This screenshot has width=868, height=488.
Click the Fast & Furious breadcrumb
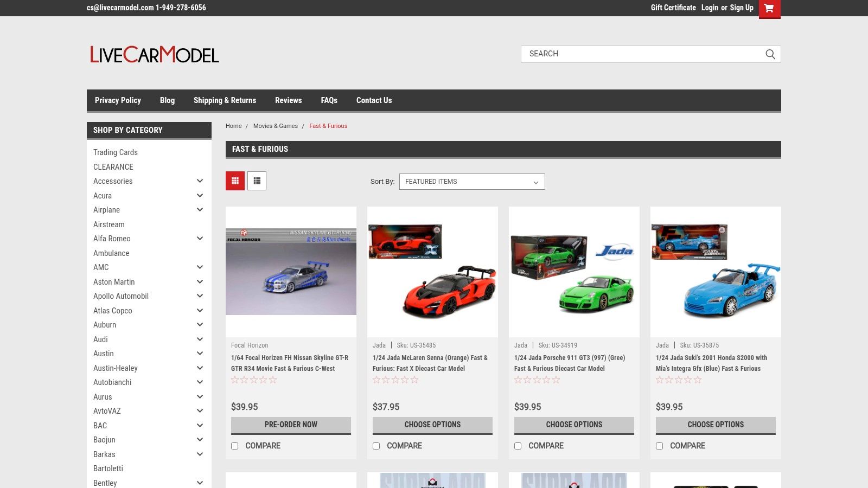tap(328, 126)
